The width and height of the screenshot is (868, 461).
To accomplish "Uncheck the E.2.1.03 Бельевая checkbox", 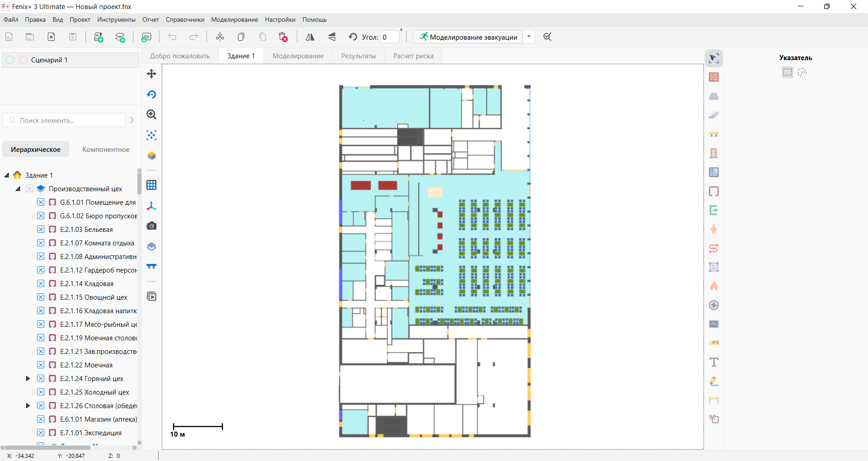I will click(41, 230).
